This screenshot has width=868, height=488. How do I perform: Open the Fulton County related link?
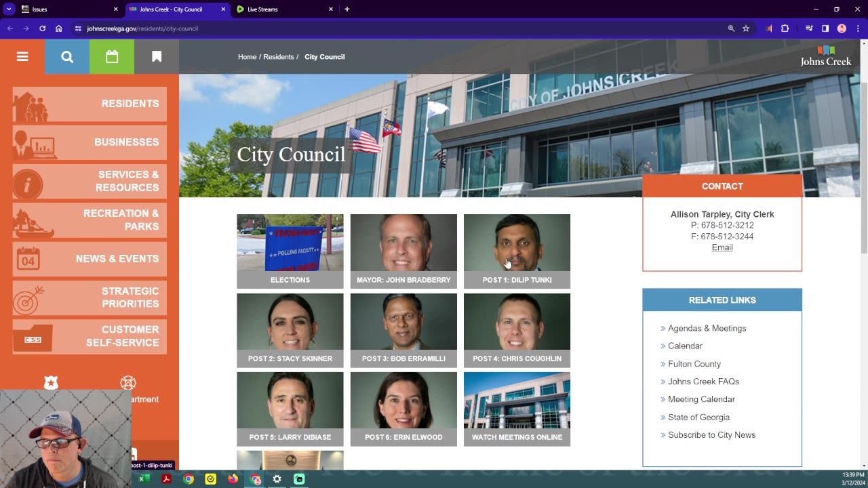[x=694, y=364]
